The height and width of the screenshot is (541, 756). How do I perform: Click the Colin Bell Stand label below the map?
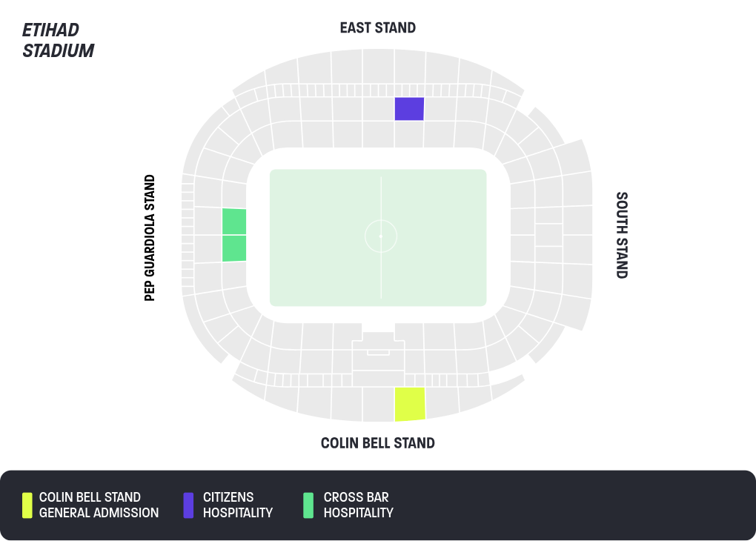click(378, 443)
